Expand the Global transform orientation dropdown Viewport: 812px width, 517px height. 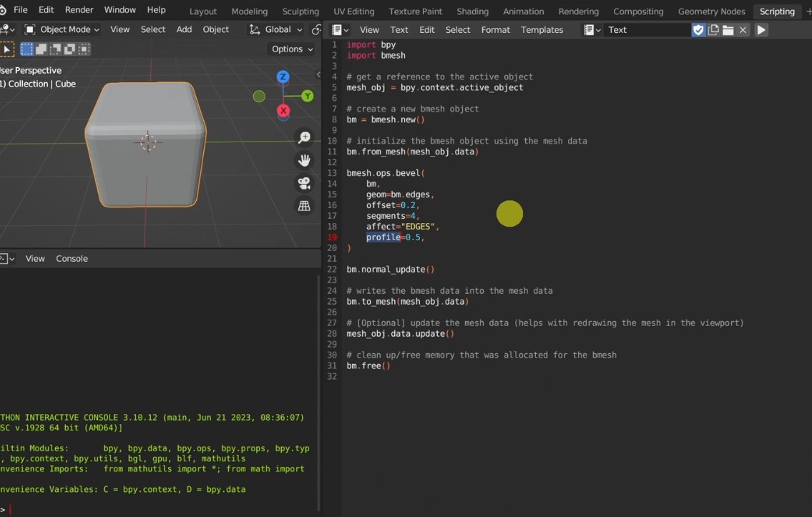point(276,29)
